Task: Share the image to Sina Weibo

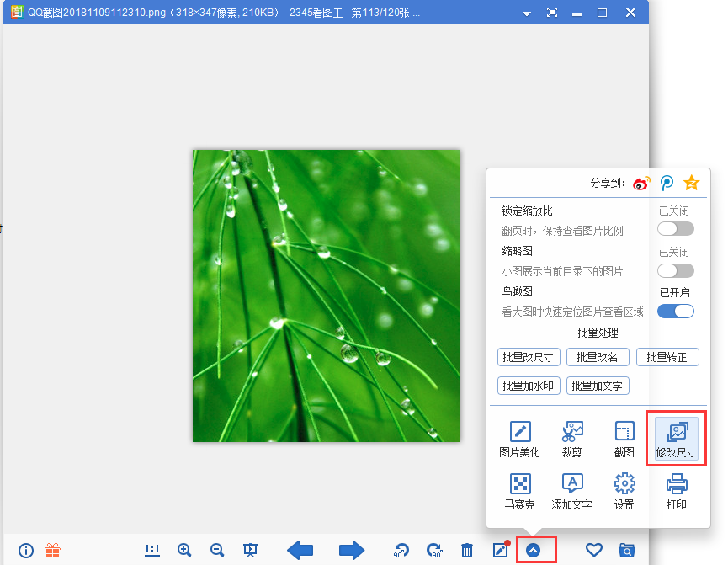Action: (640, 183)
